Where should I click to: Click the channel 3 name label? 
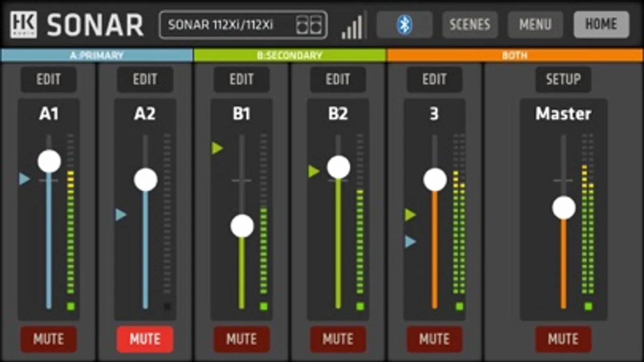tap(434, 114)
